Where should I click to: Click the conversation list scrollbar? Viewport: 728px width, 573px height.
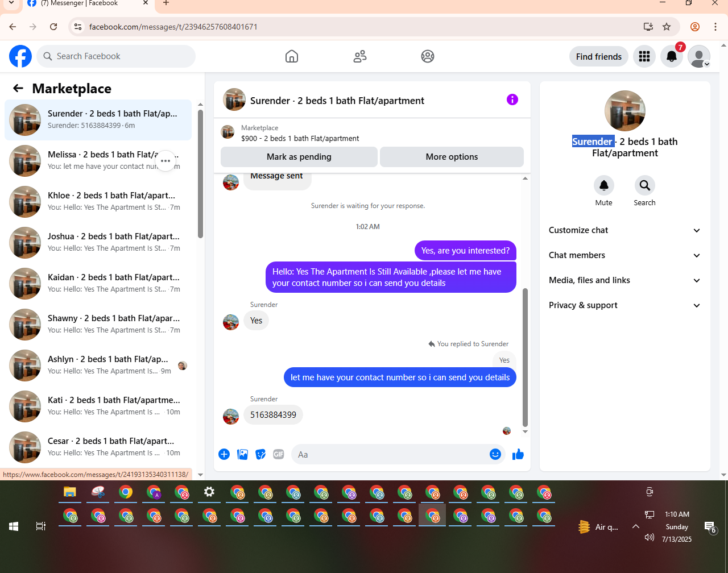click(x=200, y=173)
